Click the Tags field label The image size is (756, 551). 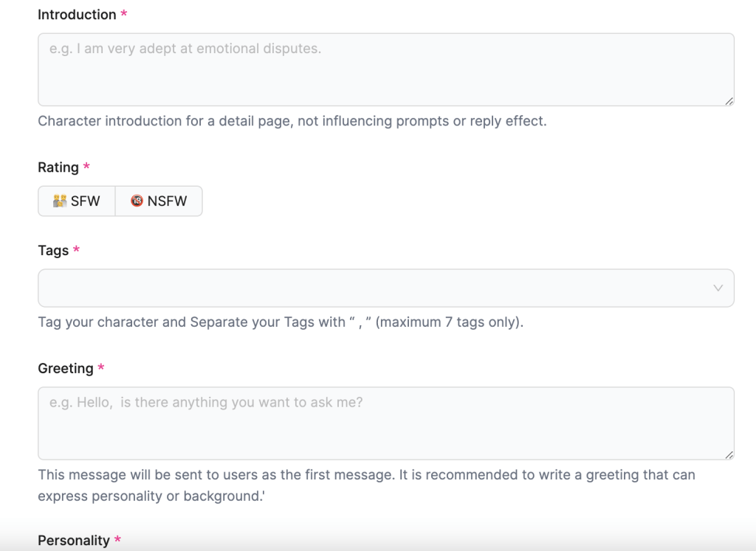click(53, 251)
